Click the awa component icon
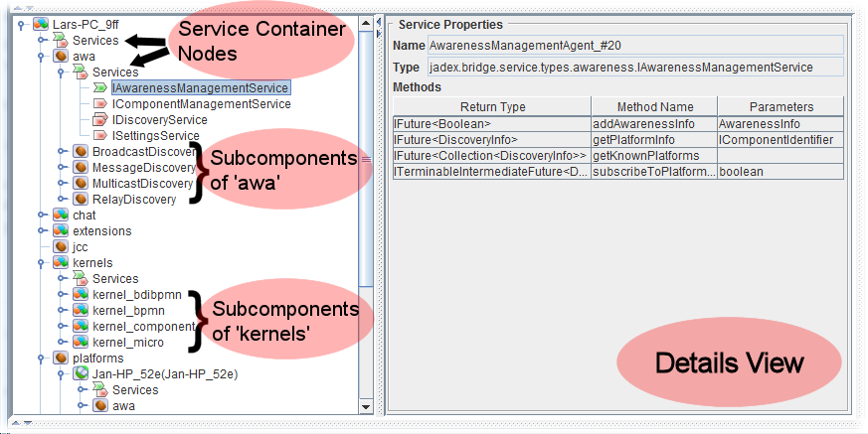Screen dimensions: 868x434 click(61, 57)
